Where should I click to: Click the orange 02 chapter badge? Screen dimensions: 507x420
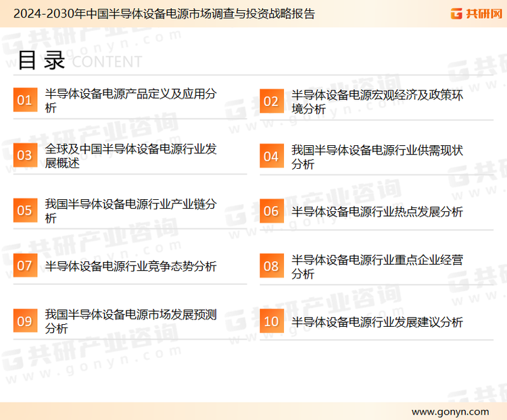point(272,101)
